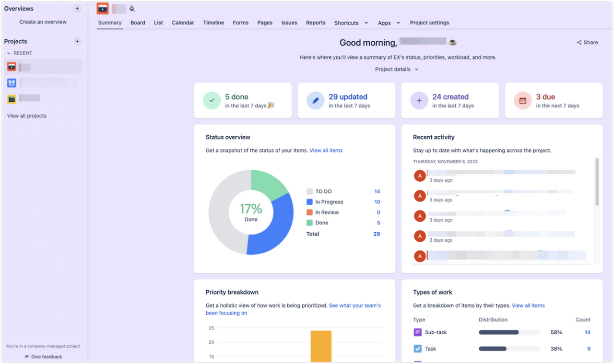The width and height of the screenshot is (614, 364).
Task: Add a project with Projects plus icon
Action: tap(77, 41)
